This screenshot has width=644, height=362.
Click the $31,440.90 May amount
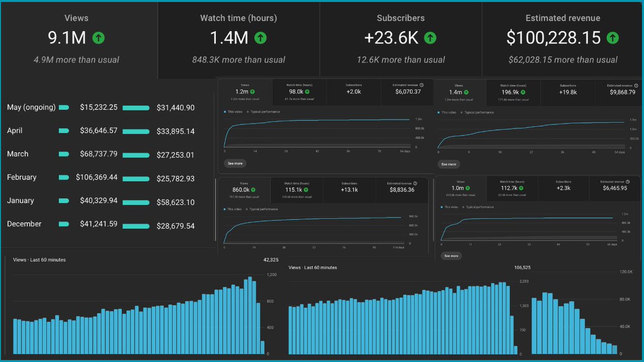coord(175,107)
